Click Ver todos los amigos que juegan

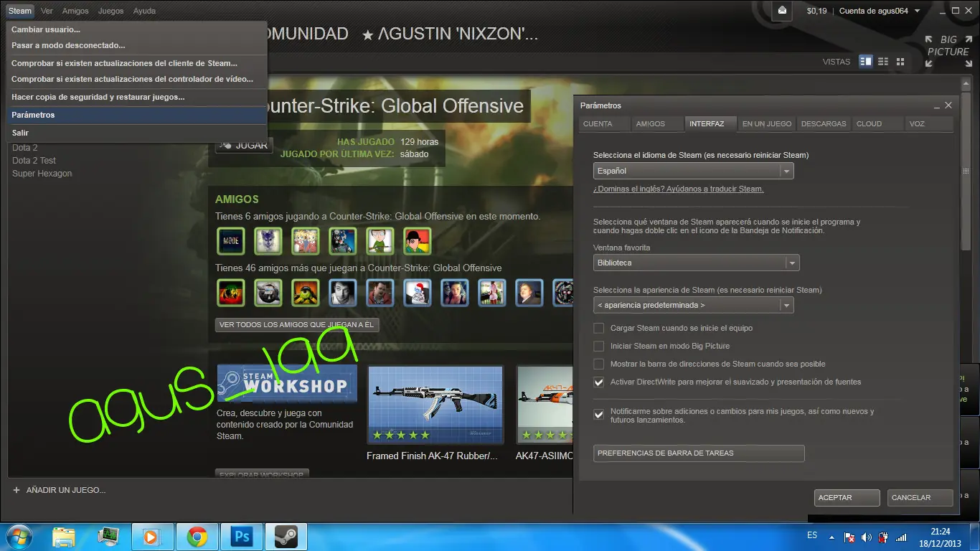[x=297, y=325]
